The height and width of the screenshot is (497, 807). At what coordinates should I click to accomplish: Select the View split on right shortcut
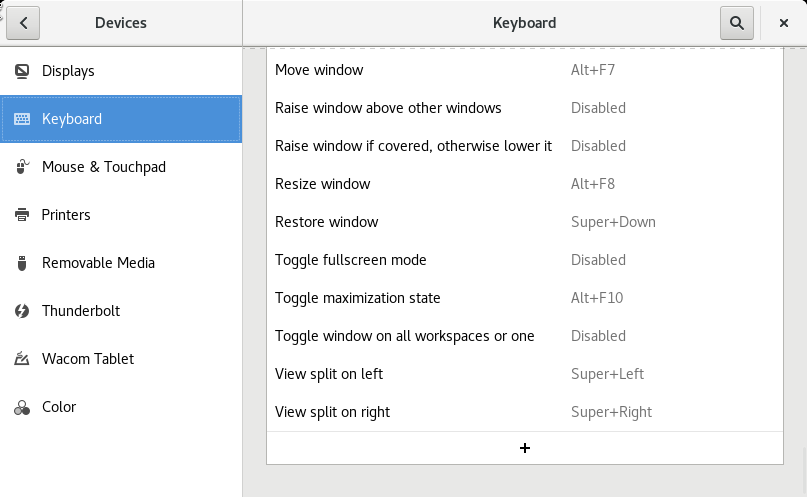524,412
